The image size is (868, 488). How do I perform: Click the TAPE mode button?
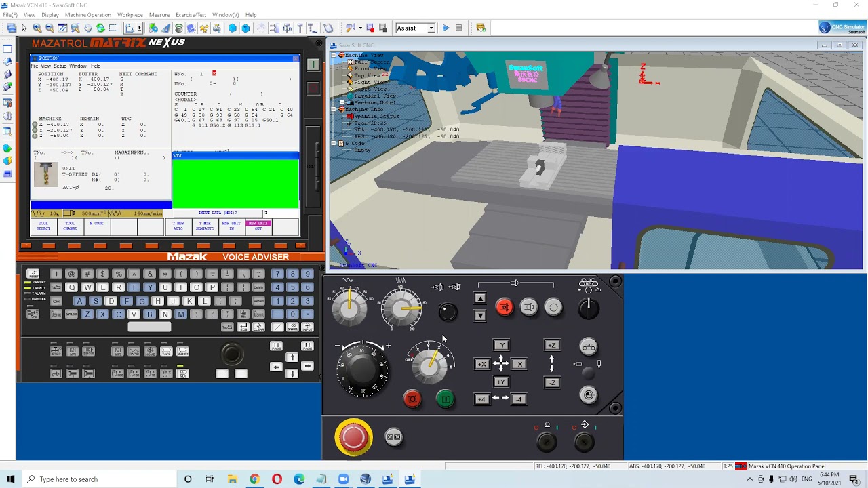(167, 351)
